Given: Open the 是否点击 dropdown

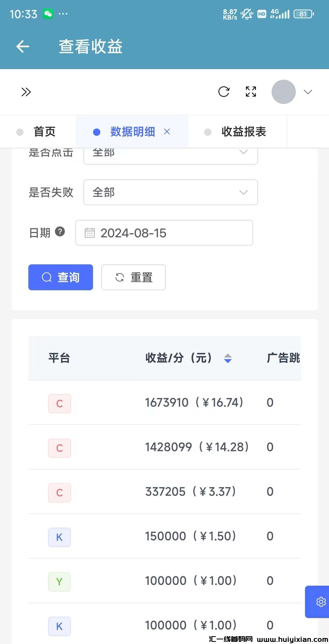Looking at the screenshot, I should click(170, 156).
